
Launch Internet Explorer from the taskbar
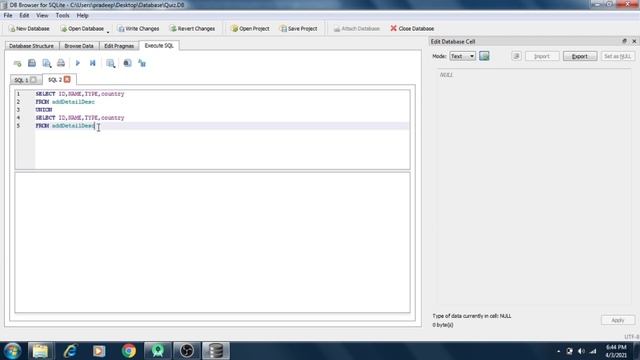[x=70, y=351]
